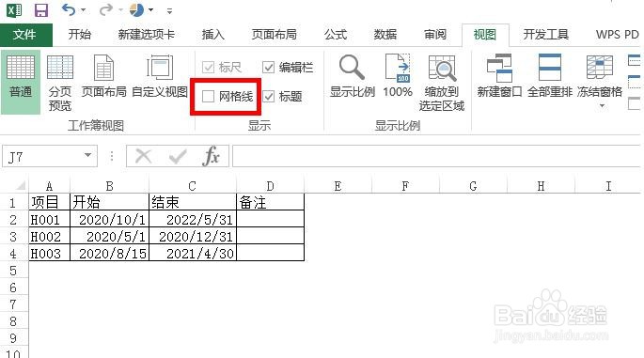Image resolution: width=644 pixels, height=358 pixels.
Task: Switch to 分页预览 page break preview
Action: click(60, 83)
